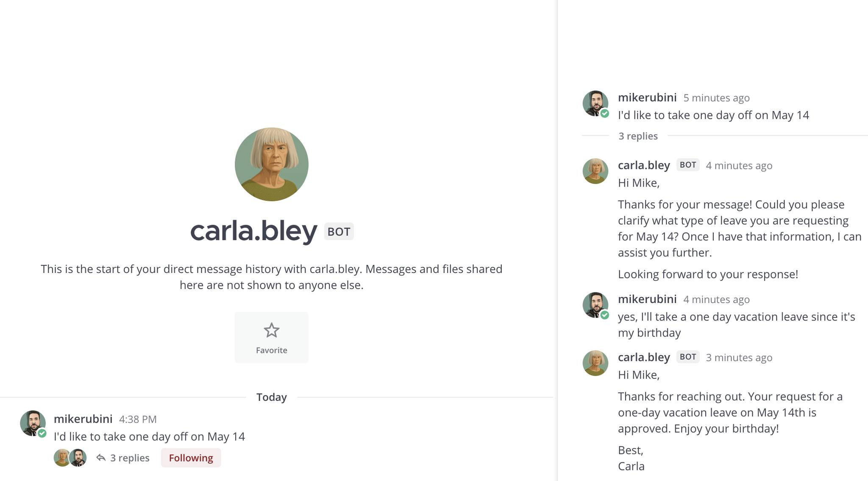868x481 pixels.
Task: Click carla.bley's avatar on the leave approval reply
Action: 595,363
